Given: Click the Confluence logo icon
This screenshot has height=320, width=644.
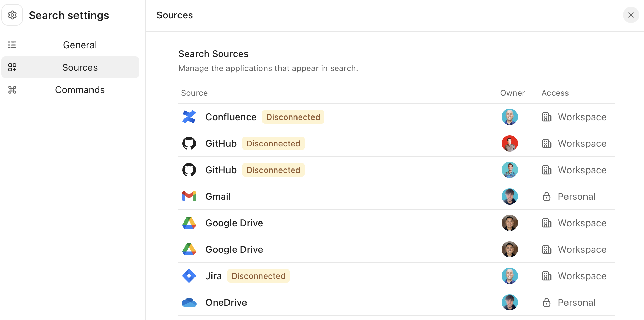Looking at the screenshot, I should (189, 117).
